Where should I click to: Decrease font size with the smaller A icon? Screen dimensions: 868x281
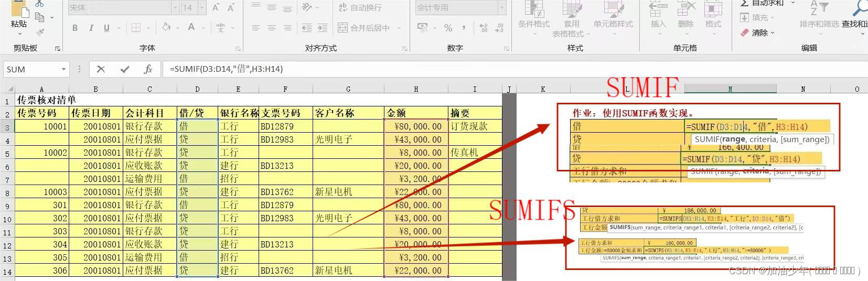coord(231,7)
